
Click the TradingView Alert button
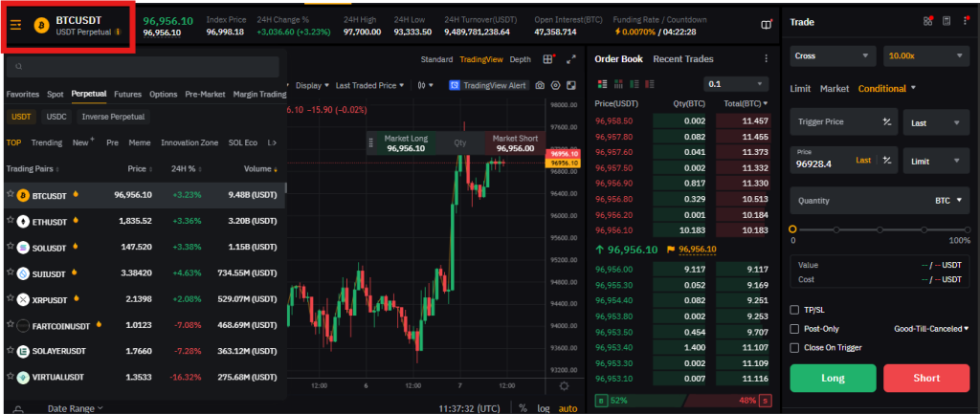(489, 85)
